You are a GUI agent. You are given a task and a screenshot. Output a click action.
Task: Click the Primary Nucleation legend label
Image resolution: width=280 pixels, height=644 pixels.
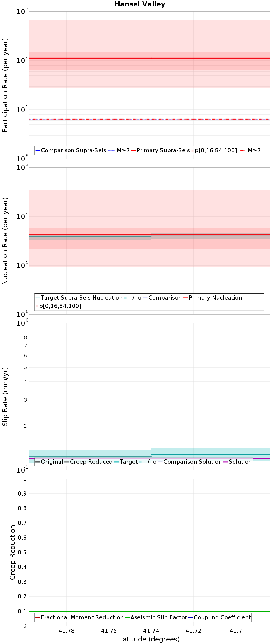(213, 298)
